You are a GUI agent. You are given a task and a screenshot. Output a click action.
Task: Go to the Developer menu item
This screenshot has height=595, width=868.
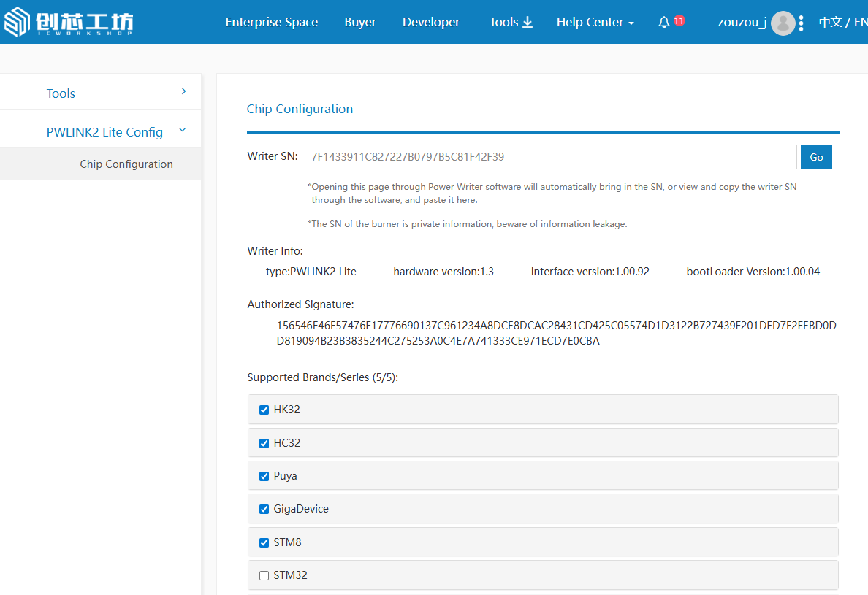tap(431, 23)
